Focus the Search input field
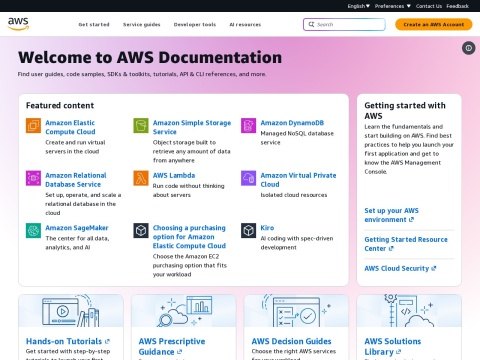 (x=344, y=24)
